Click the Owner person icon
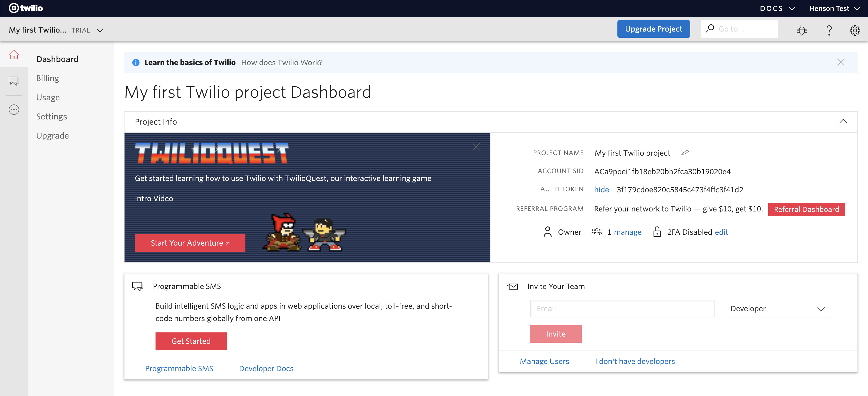868x396 pixels. pos(548,232)
